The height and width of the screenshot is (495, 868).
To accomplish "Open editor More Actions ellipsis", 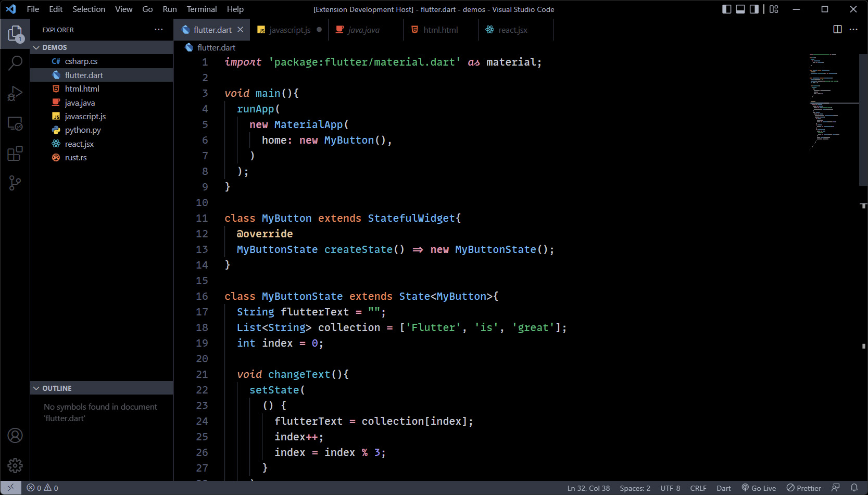I will tap(853, 29).
